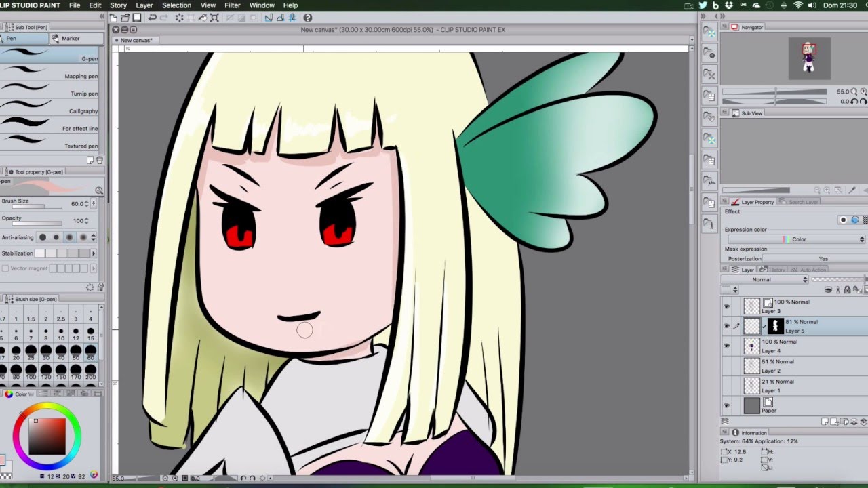The height and width of the screenshot is (488, 868).
Task: Switch to the Auto Action tab
Action: (809, 270)
